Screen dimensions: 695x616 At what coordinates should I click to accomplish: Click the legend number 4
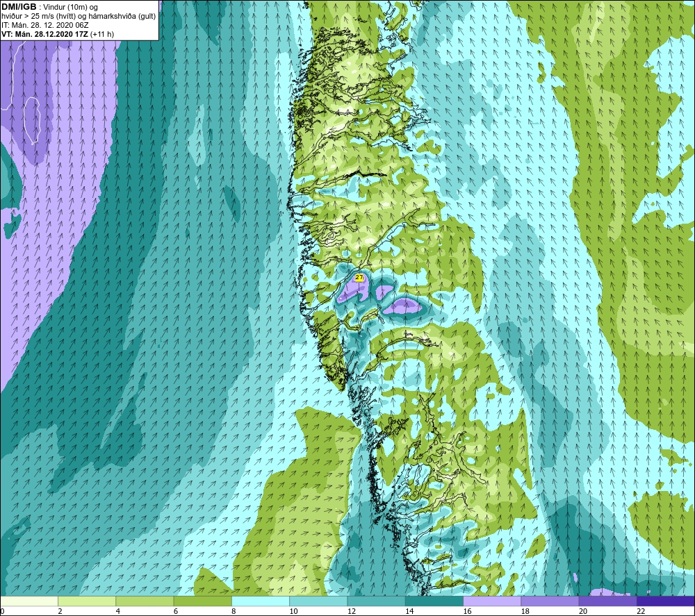[x=118, y=611]
